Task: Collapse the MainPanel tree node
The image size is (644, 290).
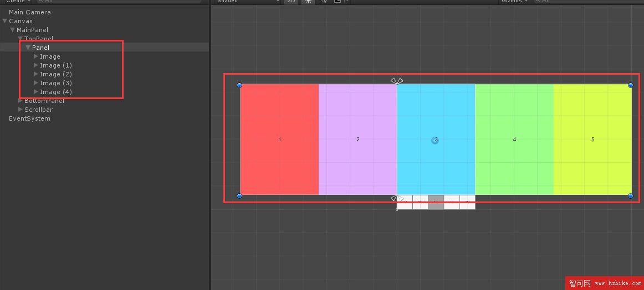Action: (13, 30)
